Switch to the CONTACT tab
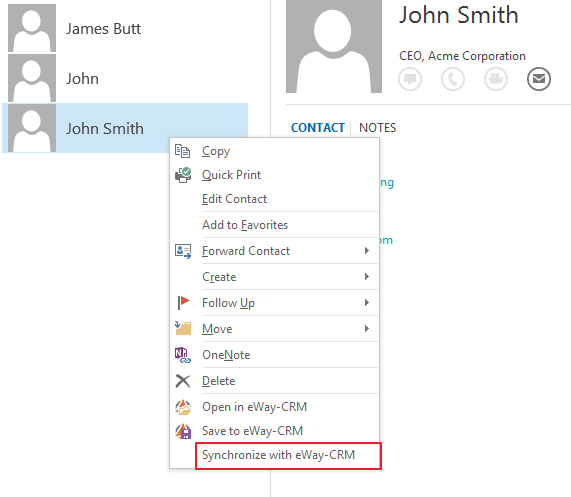571x497 pixels. point(318,128)
